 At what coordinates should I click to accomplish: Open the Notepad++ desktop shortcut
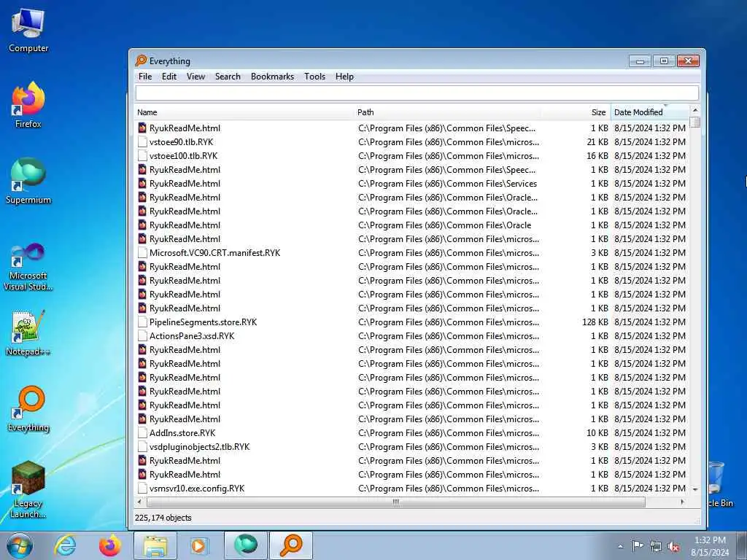28,333
